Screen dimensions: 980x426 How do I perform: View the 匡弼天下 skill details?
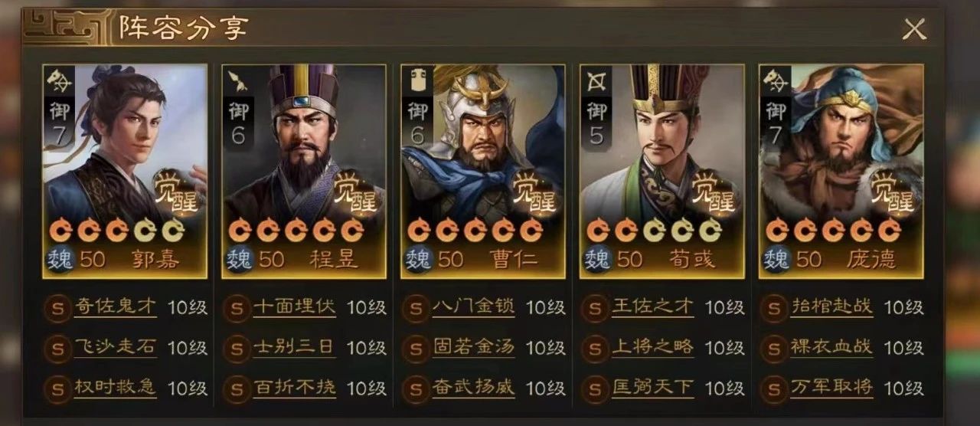653,388
